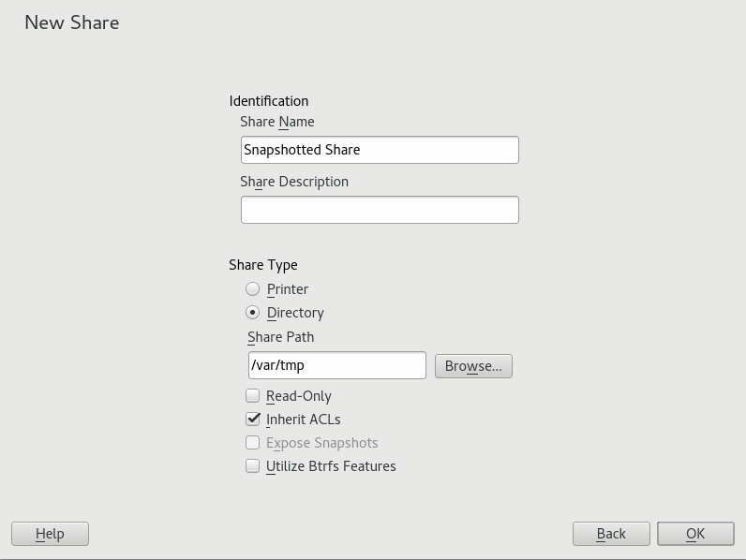This screenshot has width=746, height=560.
Task: Click the Share Path label text
Action: coord(281,337)
